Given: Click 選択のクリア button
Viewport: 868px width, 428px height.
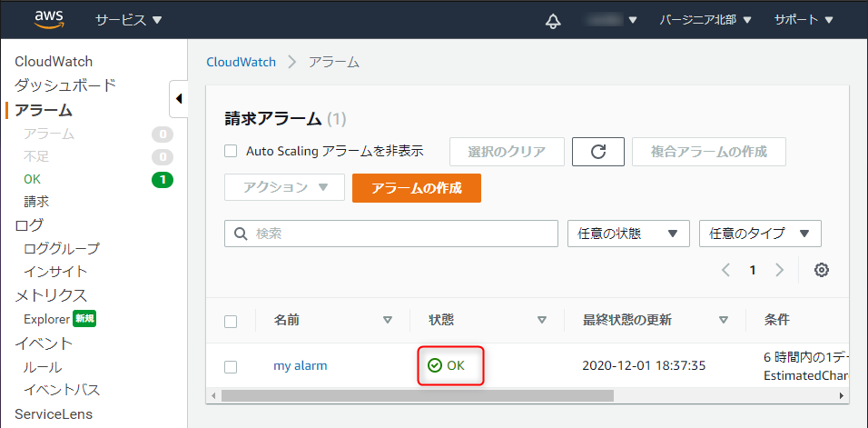Looking at the screenshot, I should pos(507,152).
